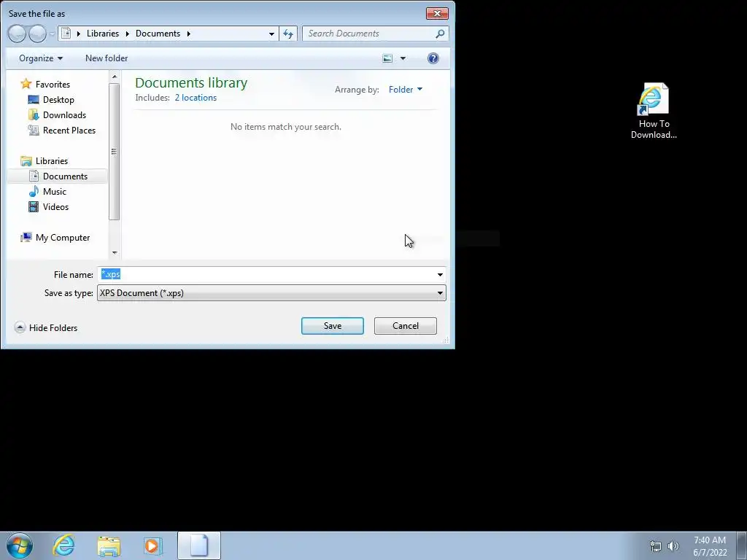
Task: Open the address bar previous locations dropdown
Action: [271, 34]
